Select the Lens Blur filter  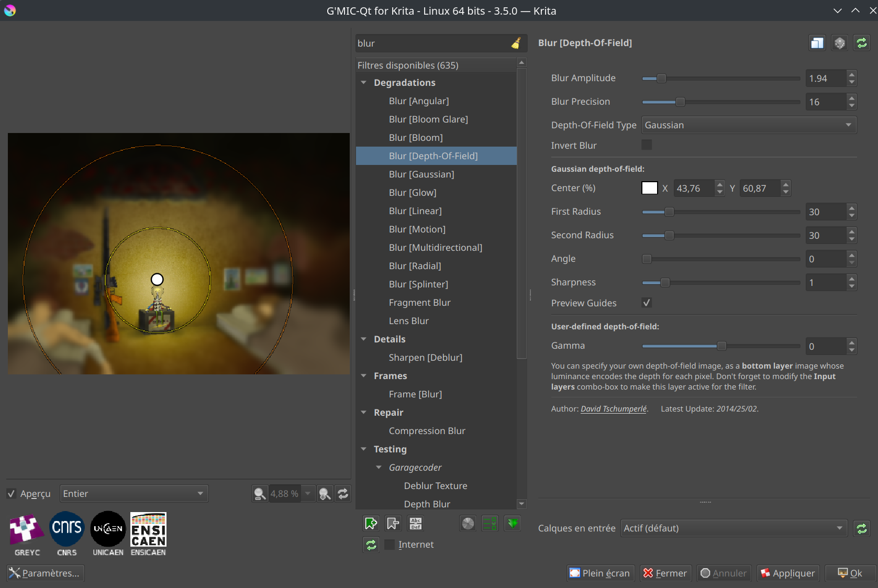(x=408, y=321)
